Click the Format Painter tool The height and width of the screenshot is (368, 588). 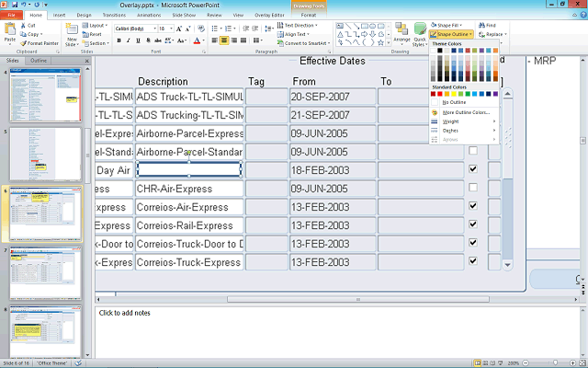tap(40, 43)
